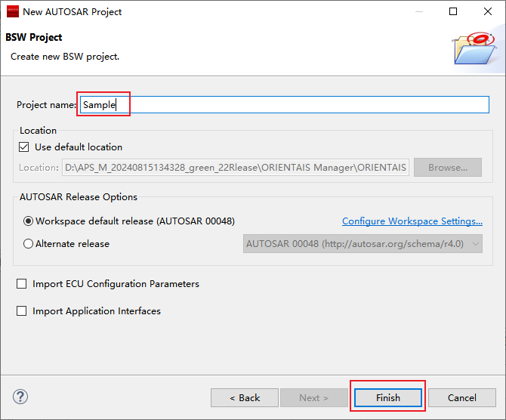Select Workspace default release radio option
The image size is (506, 420).
tap(29, 221)
